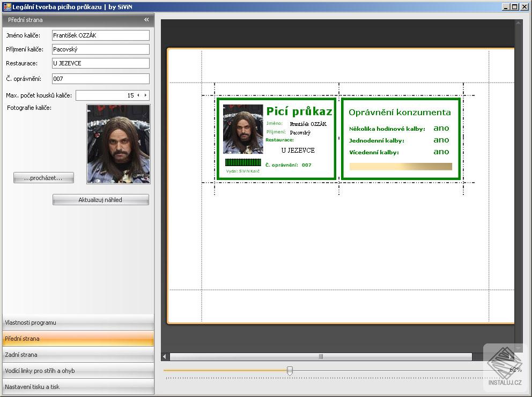Click the vertical scrollbar up arrow of the preview
This screenshot has height=397, width=532.
(x=519, y=23)
